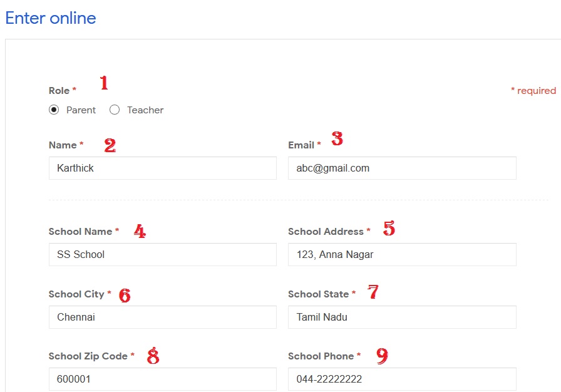561x392 pixels.
Task: Click the School City field showing Chennai
Action: pos(162,317)
